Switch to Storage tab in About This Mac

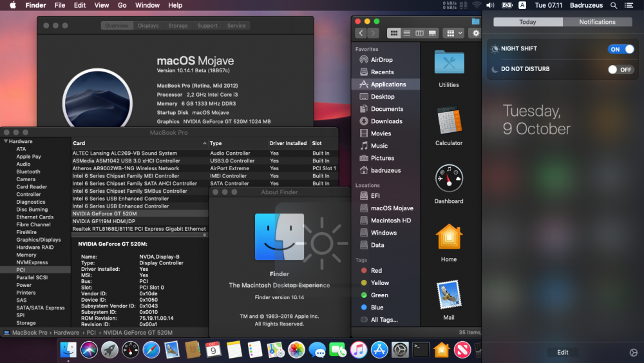pyautogui.click(x=178, y=26)
